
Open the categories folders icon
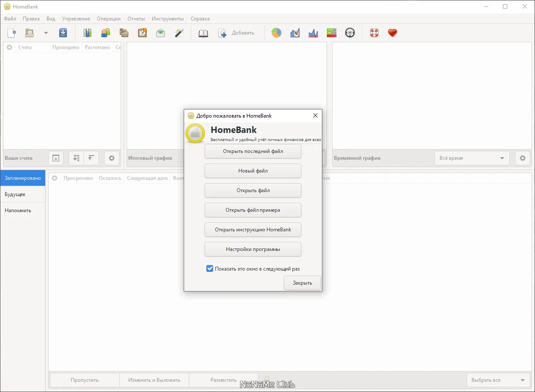click(x=124, y=33)
